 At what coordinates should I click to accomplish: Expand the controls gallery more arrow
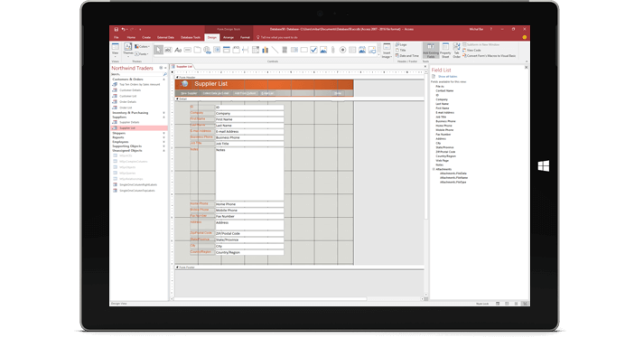[378, 54]
